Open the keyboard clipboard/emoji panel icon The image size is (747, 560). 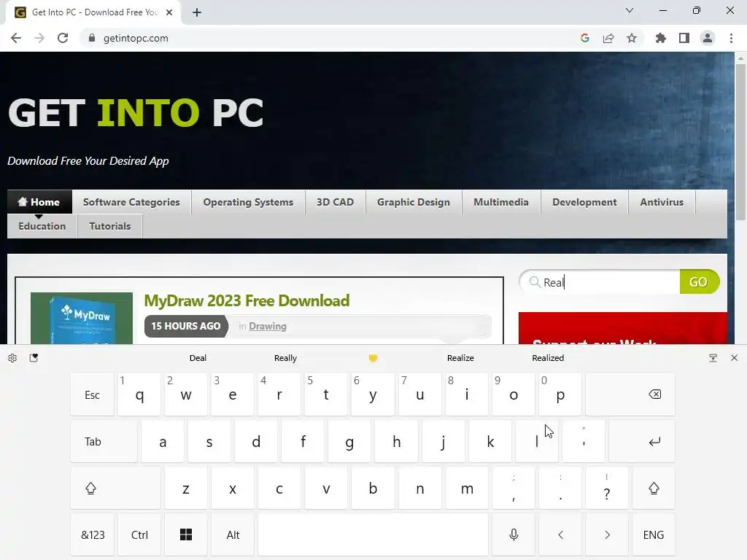point(34,358)
